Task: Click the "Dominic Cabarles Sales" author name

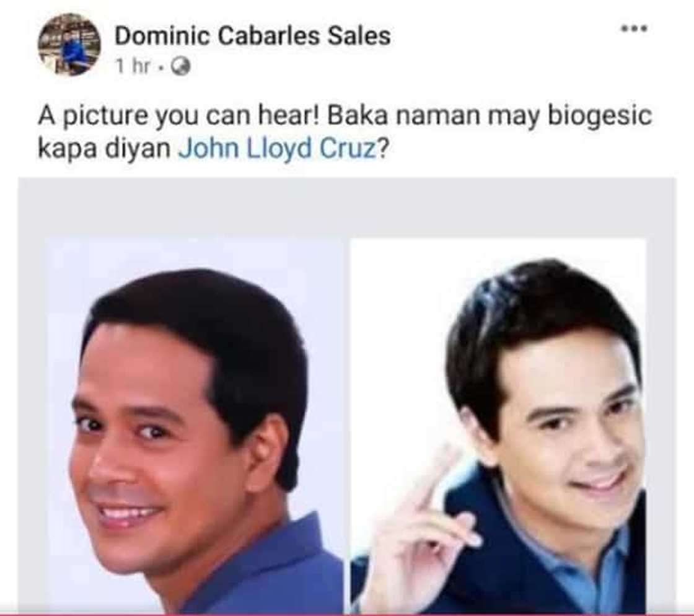Action: 253,36
